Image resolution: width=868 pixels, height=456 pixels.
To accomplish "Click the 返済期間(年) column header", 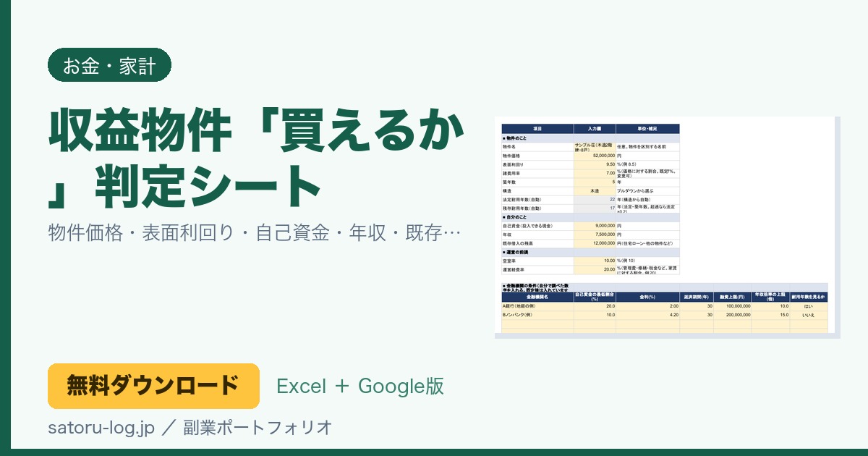I will pyautogui.click(x=697, y=297).
